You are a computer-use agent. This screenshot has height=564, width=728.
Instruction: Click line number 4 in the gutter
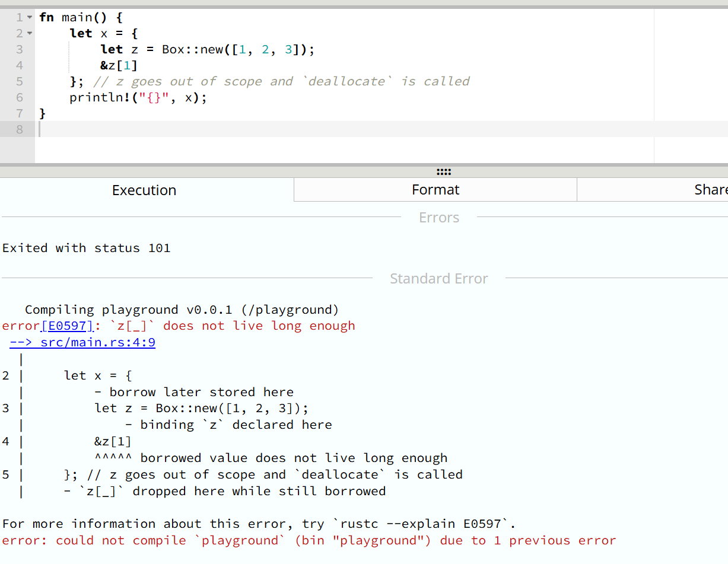click(20, 66)
